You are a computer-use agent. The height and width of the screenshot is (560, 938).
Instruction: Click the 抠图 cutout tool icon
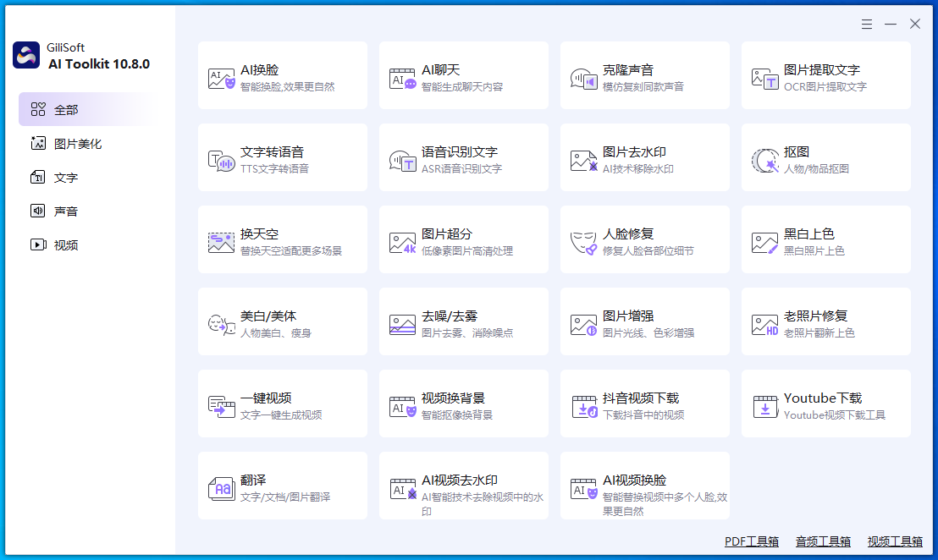[765, 161]
